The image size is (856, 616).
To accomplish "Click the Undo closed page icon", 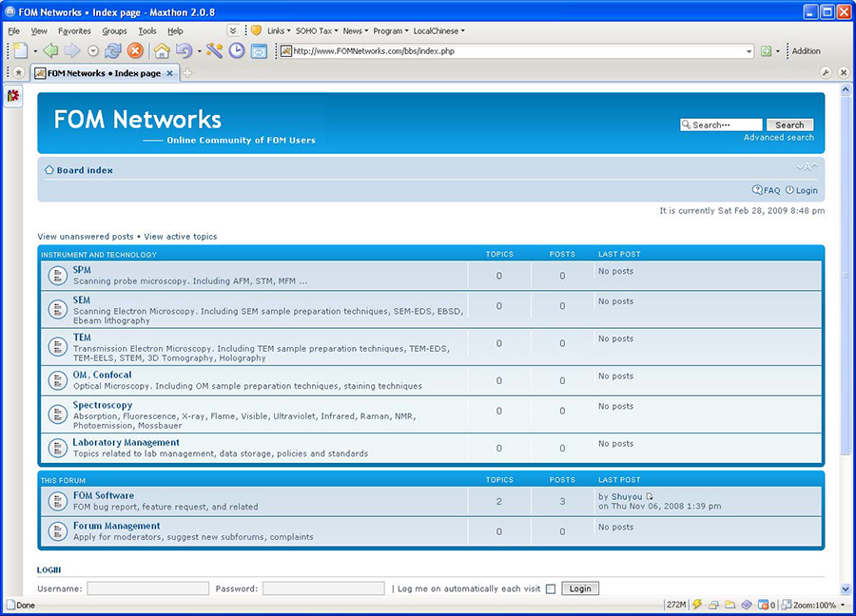I will (x=184, y=50).
